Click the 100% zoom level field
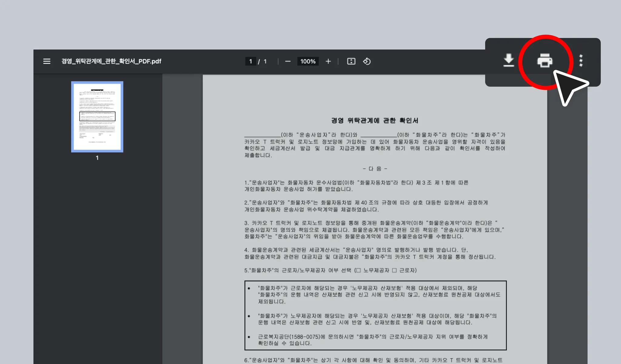 click(308, 61)
